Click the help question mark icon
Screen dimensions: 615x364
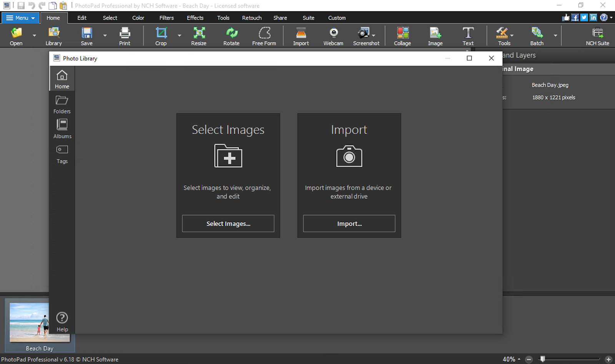604,18
